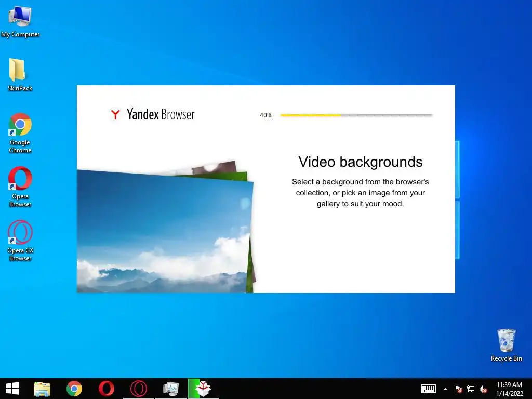Click the Video backgrounds heading
This screenshot has height=399, width=532.
[361, 162]
